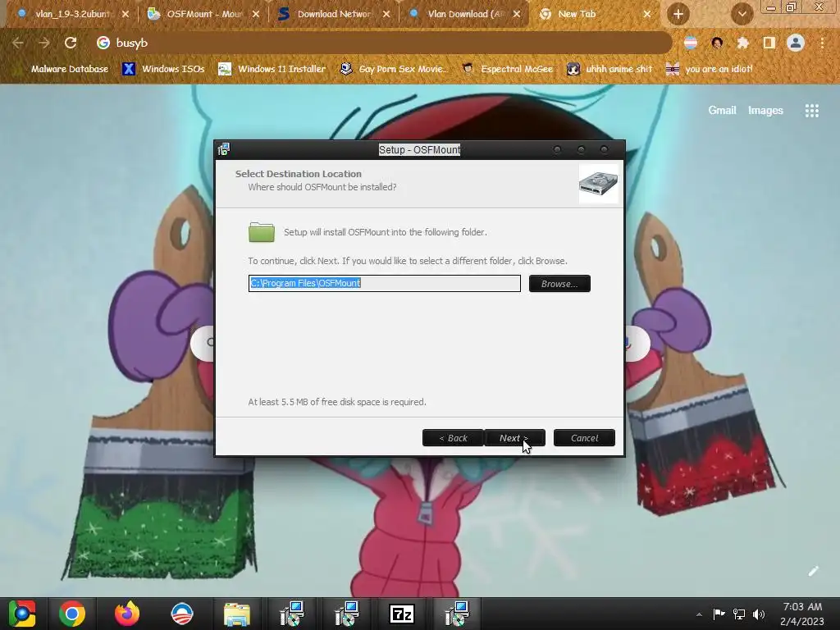
Task: Open 7-Zip from the taskbar
Action: 402,614
